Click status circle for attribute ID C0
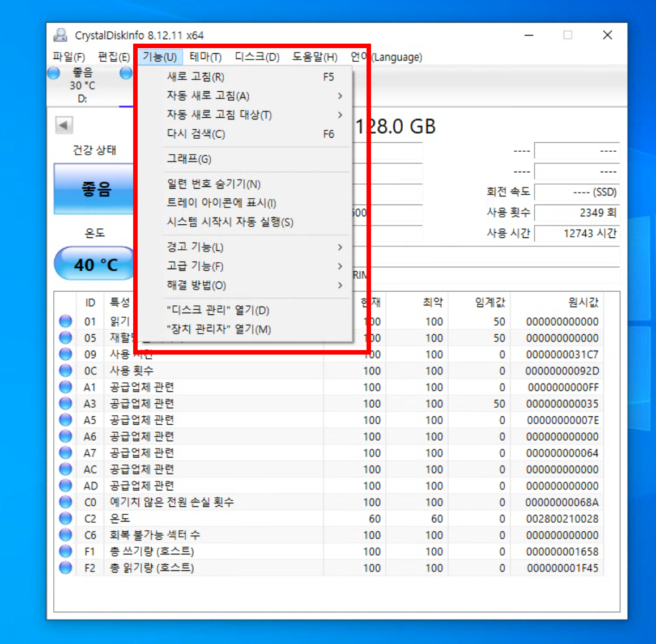 pyautogui.click(x=66, y=502)
